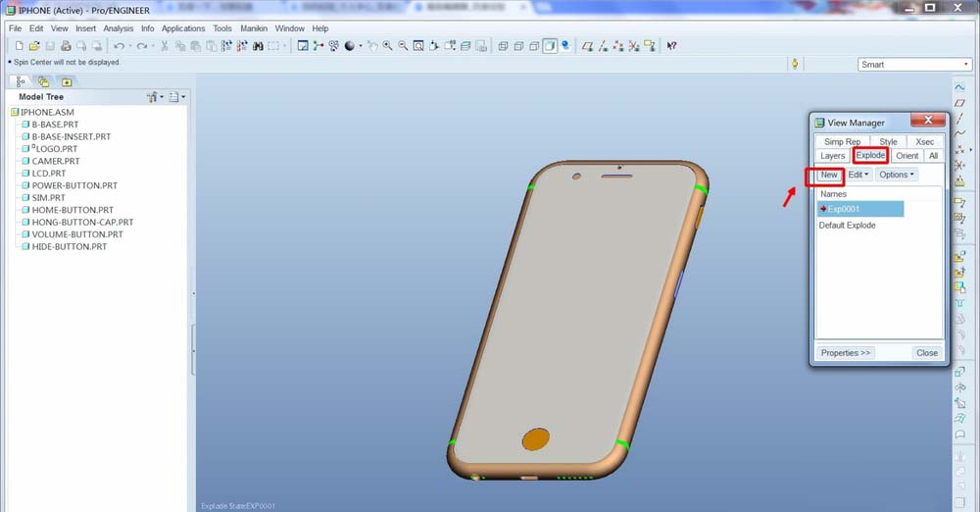Switch to the Simp Rep tab
Screen dimensions: 980x512
(842, 141)
